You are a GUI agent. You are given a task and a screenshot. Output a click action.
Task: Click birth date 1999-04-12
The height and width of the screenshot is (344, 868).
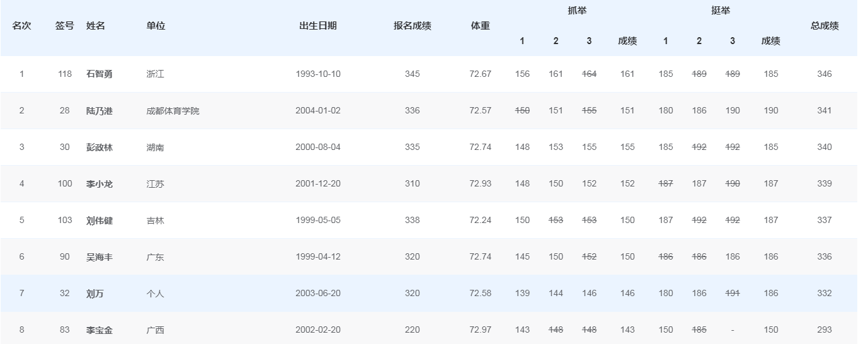[318, 256]
